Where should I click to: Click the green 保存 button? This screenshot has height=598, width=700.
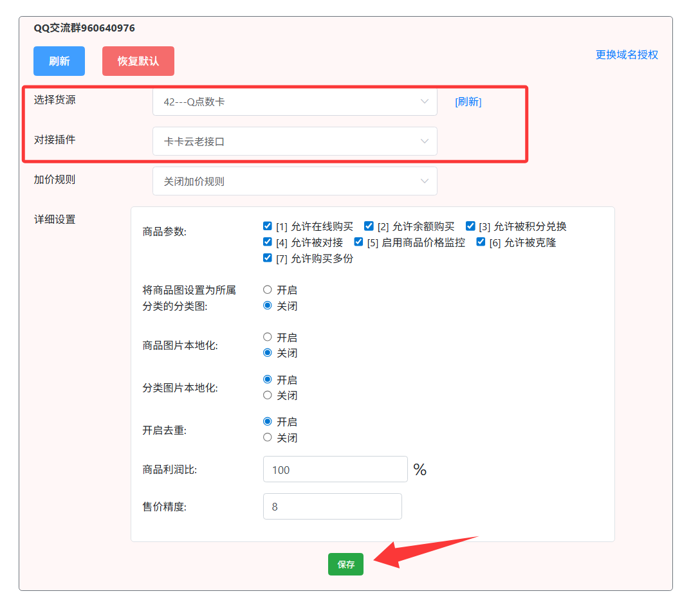tap(345, 565)
